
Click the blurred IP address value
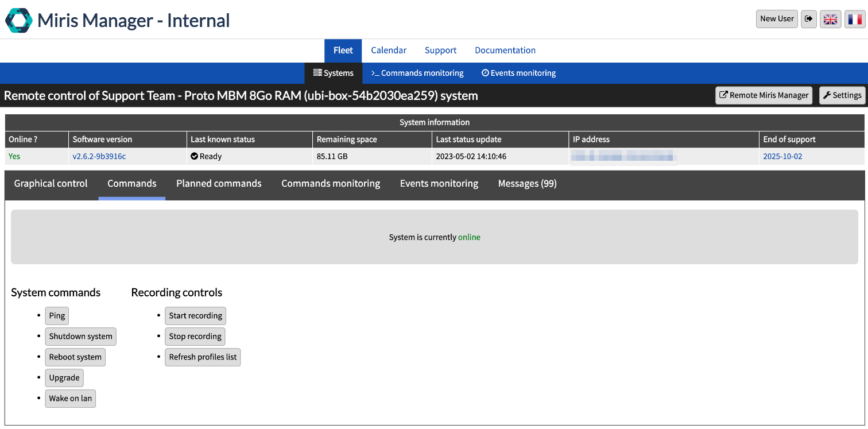point(623,156)
